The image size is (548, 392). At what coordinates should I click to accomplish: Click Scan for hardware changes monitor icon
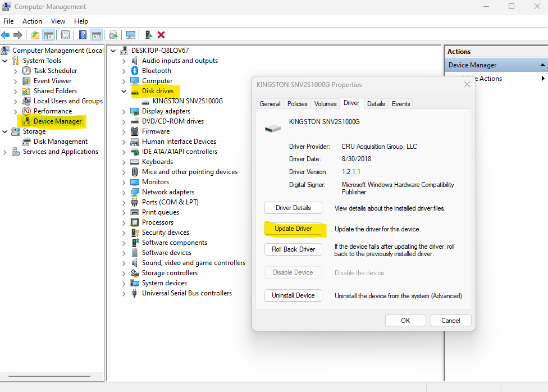pos(131,35)
